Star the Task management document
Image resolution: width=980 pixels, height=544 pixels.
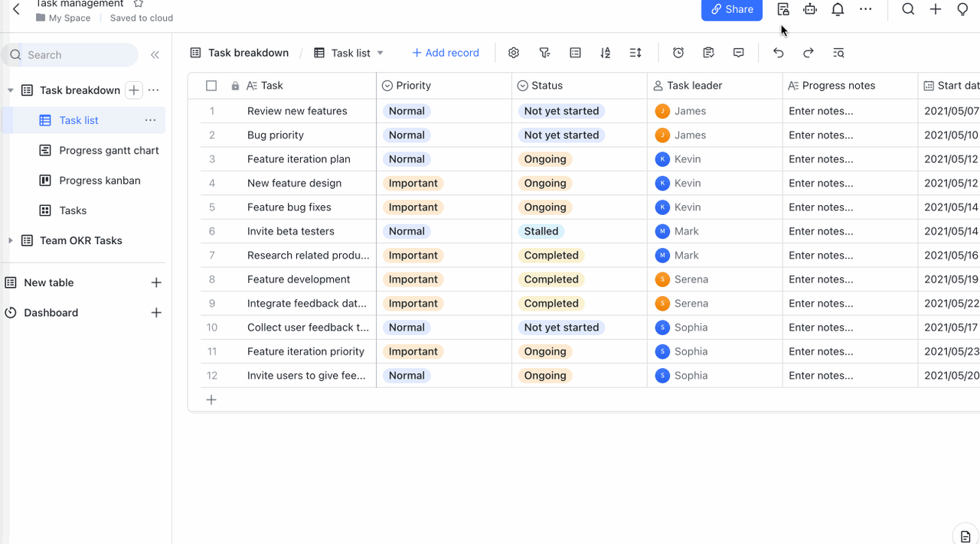(139, 4)
